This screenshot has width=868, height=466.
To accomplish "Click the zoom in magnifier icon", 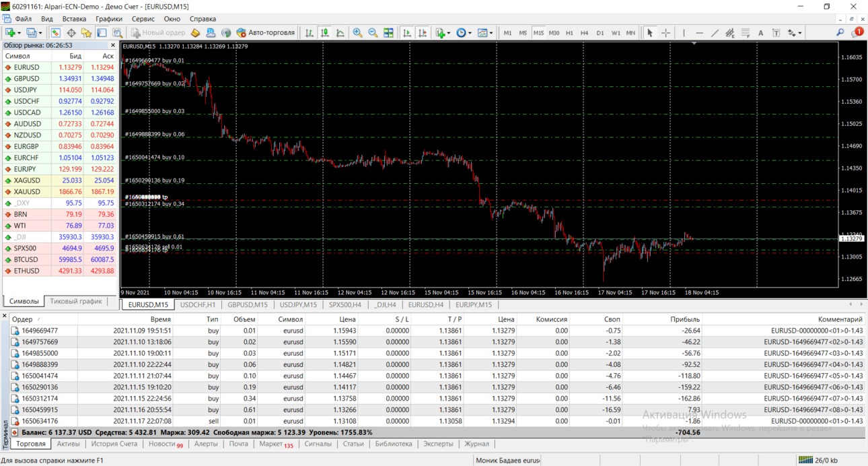I will 357,32.
